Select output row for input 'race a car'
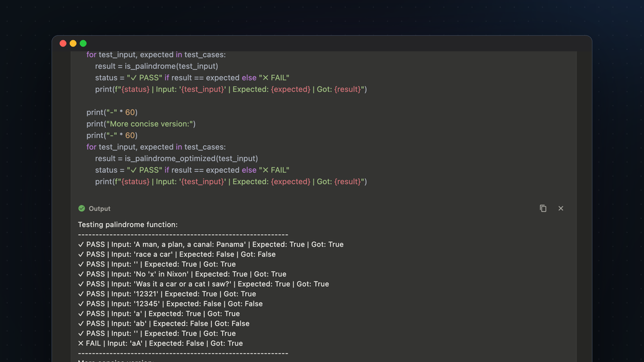This screenshot has height=362, width=644. 177,254
